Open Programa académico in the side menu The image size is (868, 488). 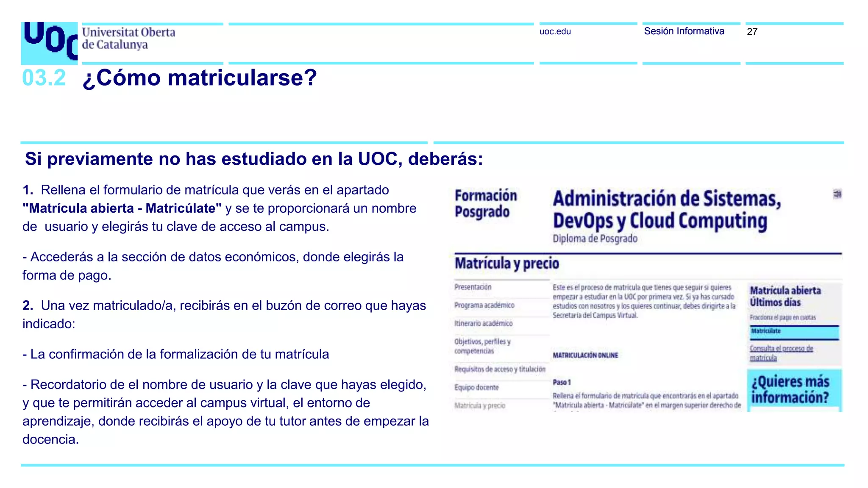484,305
